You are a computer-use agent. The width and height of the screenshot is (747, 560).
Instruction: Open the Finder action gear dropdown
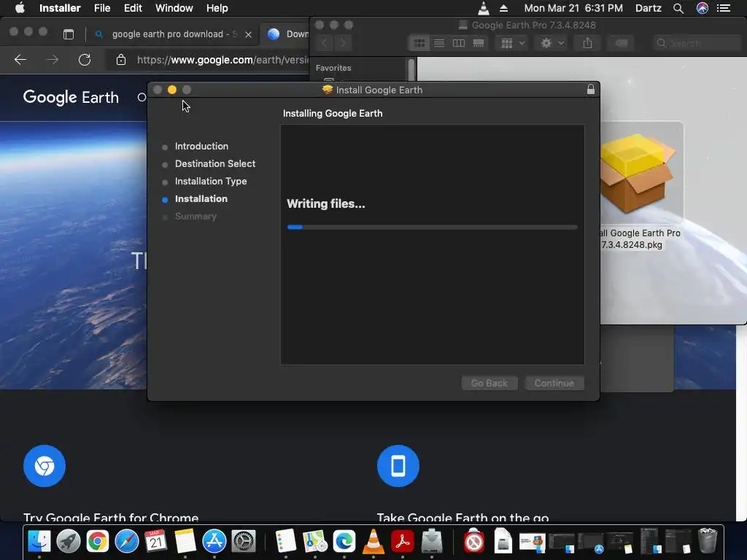(x=551, y=43)
